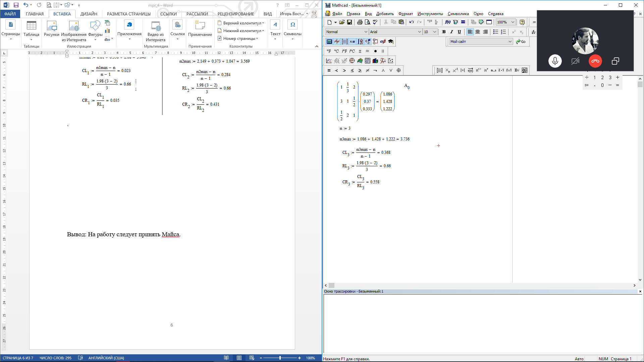Click Номер страницы button in ribbon
Viewport: 644px width, 362px height.
pyautogui.click(x=238, y=39)
